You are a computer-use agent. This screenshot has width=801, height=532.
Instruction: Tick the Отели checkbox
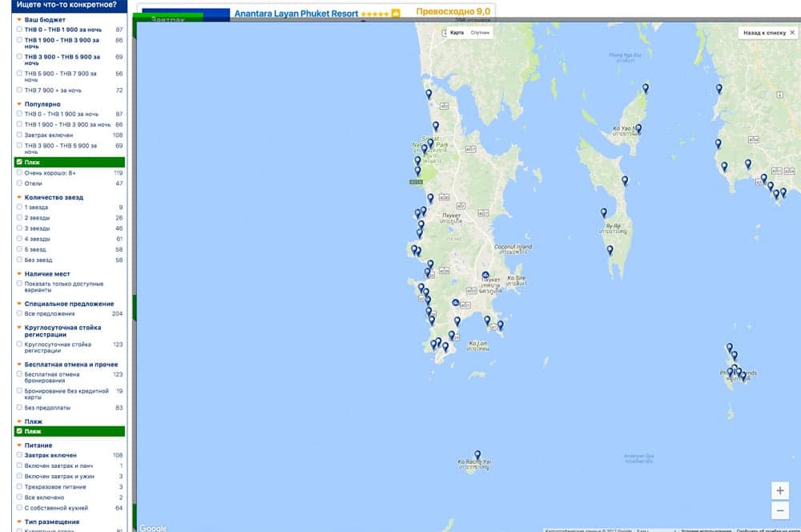click(19, 183)
